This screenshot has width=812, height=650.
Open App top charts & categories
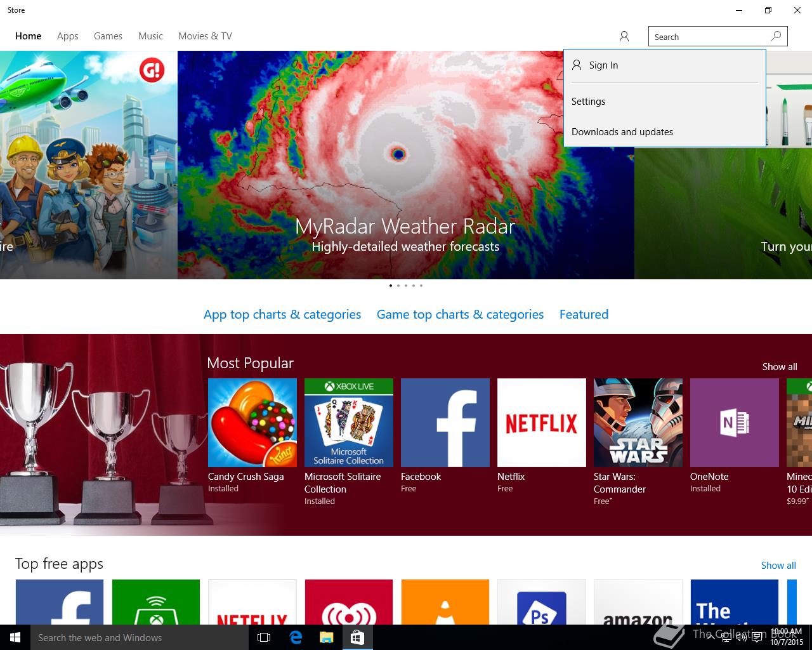(282, 314)
